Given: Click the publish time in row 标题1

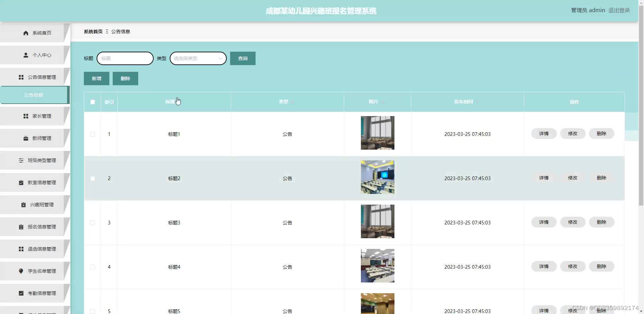Looking at the screenshot, I should coord(468,134).
